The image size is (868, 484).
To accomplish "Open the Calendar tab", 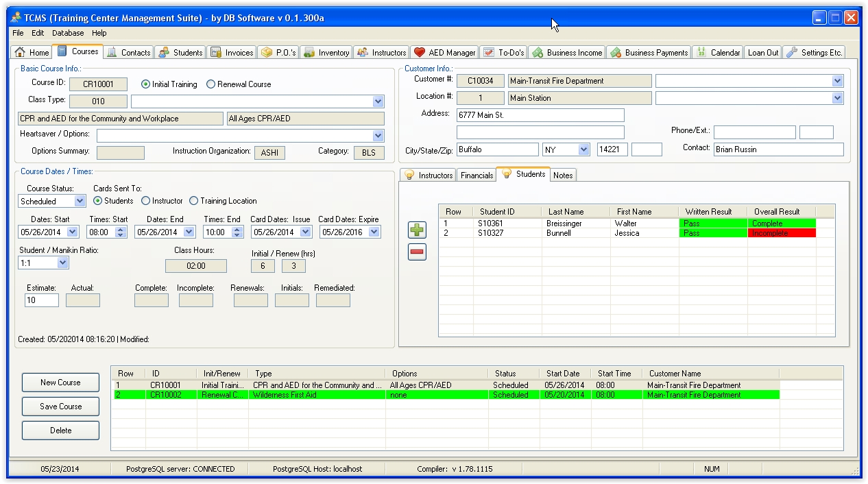I will click(717, 53).
